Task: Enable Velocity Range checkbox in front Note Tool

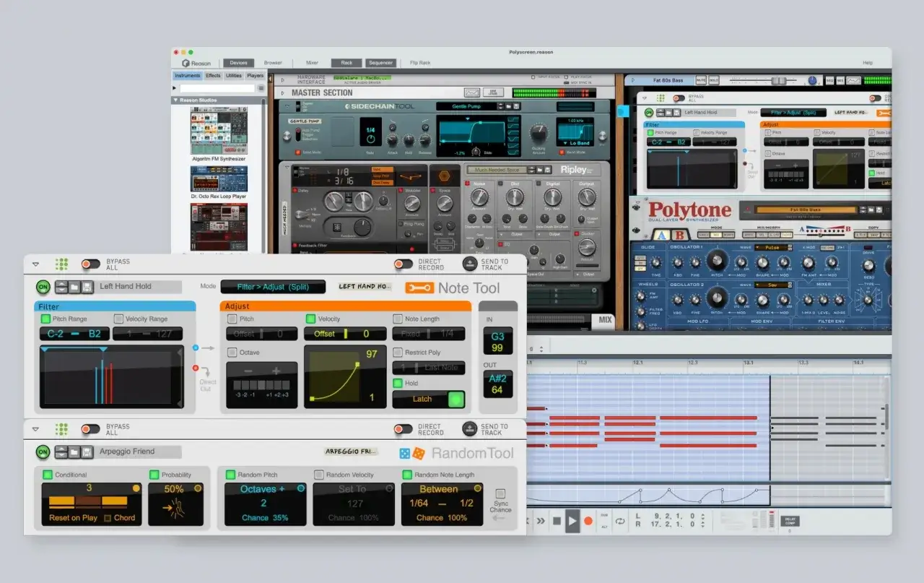Action: point(118,319)
